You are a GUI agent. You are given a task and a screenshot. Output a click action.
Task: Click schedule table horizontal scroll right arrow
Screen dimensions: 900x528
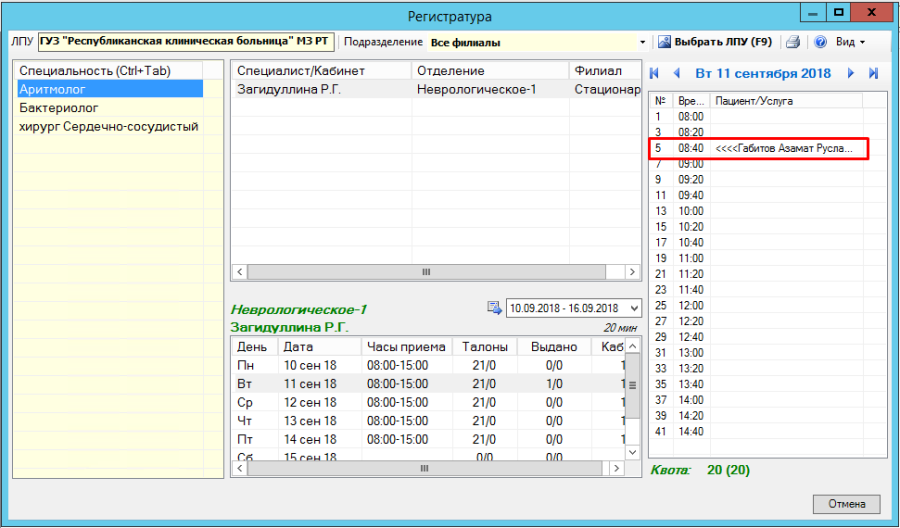(616, 468)
